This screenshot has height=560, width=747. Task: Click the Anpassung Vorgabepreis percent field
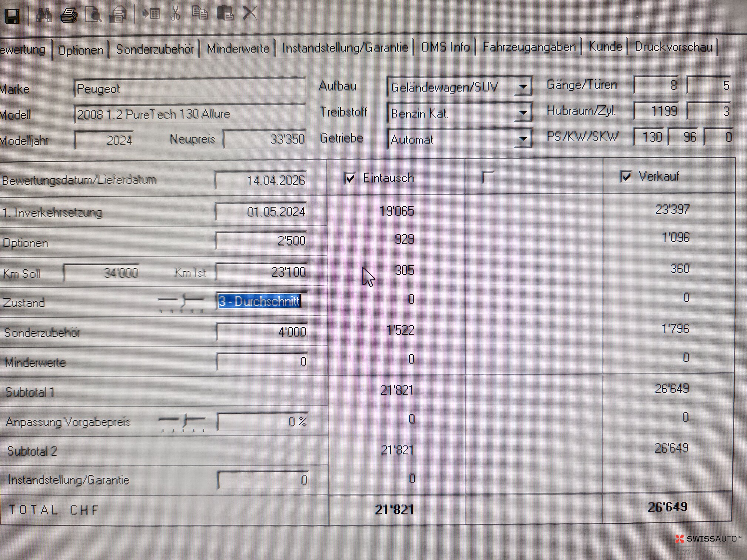tap(262, 421)
